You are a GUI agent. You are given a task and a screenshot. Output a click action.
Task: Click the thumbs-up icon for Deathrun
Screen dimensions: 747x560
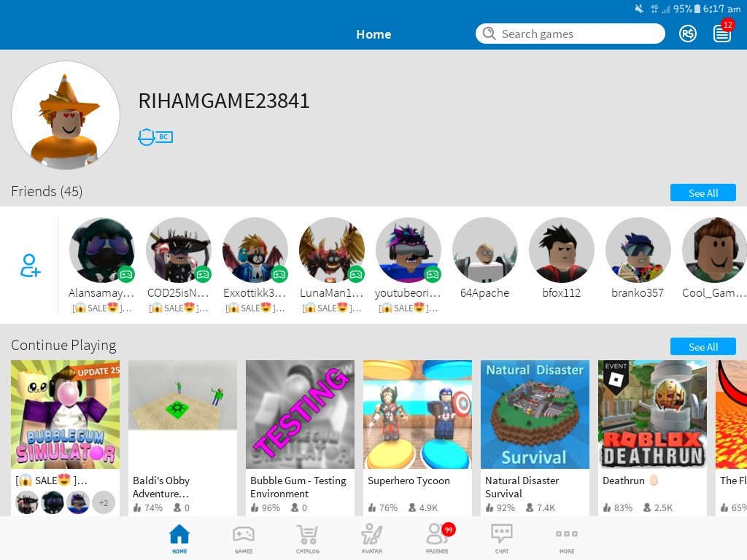[x=607, y=507]
